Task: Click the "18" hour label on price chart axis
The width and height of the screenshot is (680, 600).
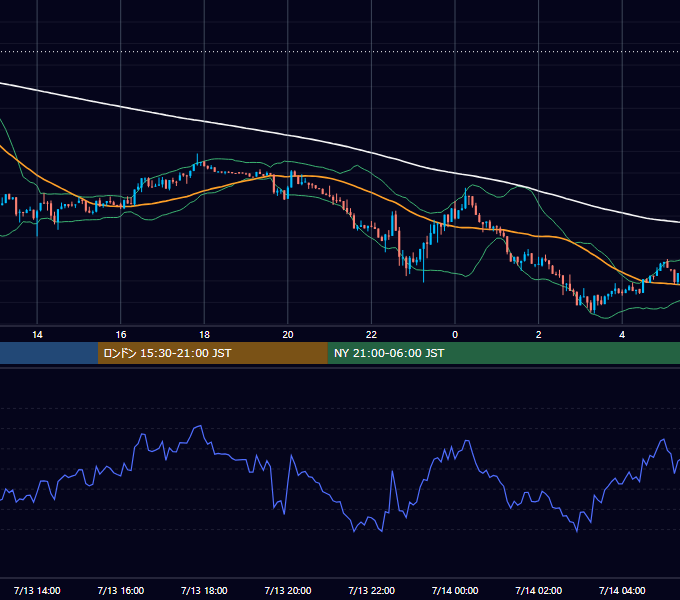Action: click(204, 335)
